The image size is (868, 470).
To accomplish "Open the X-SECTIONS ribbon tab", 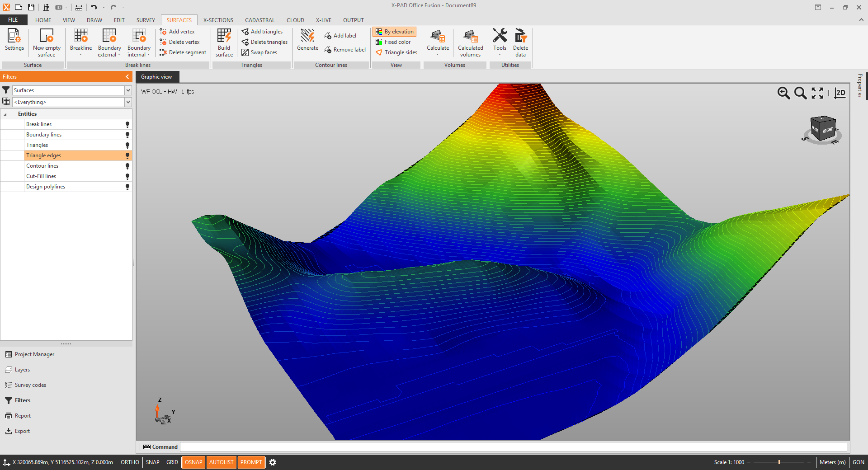I will pos(218,20).
